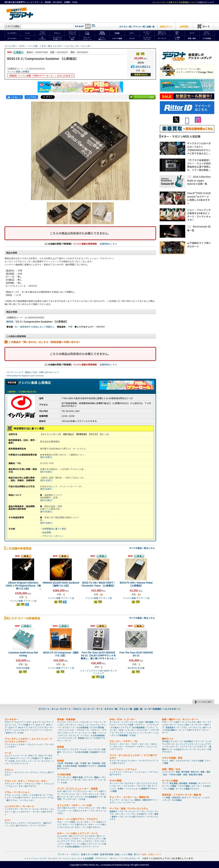Select the Audio category tab
The width and height of the screenshot is (219, 868).
click(162, 38)
